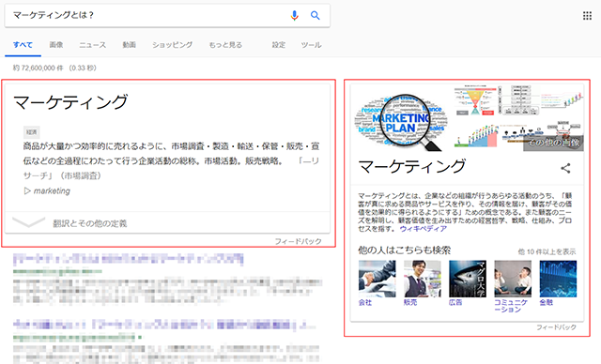Screen dimensions: 601x364
Task: Open the もっと見る menu
Action: pos(225,45)
